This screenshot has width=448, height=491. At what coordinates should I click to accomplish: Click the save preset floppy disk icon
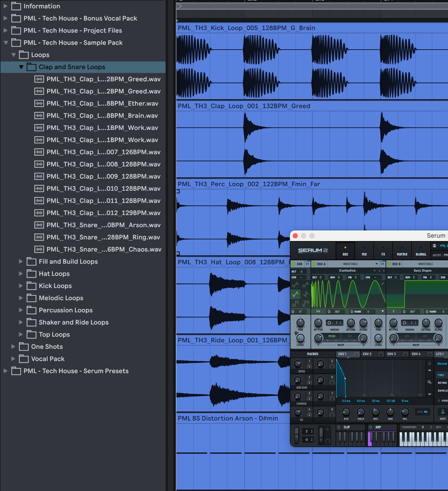pos(434,246)
